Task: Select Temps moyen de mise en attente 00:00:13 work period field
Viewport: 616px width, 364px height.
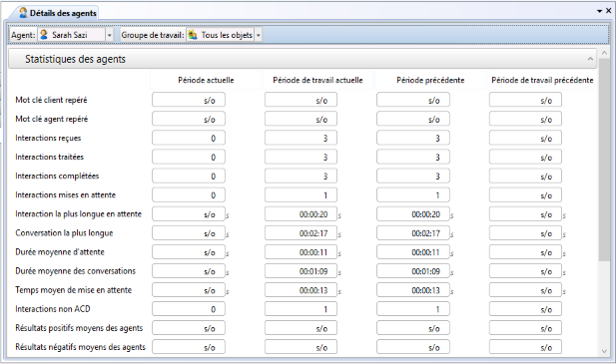Action: tap(301, 290)
